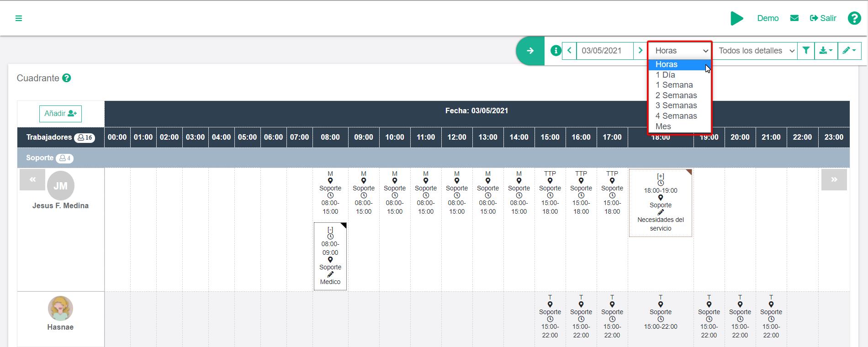
Task: Expand the 18:00-19:00 [+] shift entry
Action: point(660,176)
